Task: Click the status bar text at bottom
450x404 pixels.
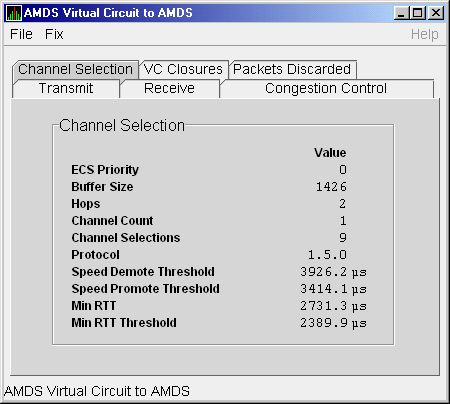Action: (97, 391)
